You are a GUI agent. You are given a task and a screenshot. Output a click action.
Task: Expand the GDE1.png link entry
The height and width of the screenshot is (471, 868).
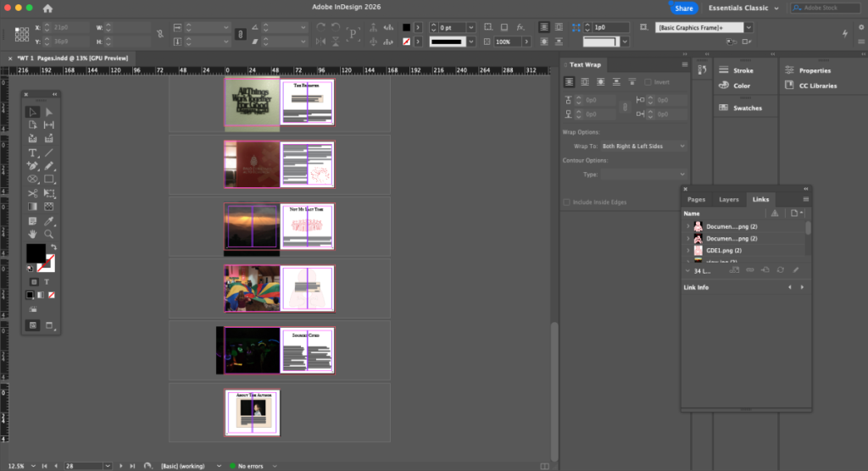coord(688,251)
